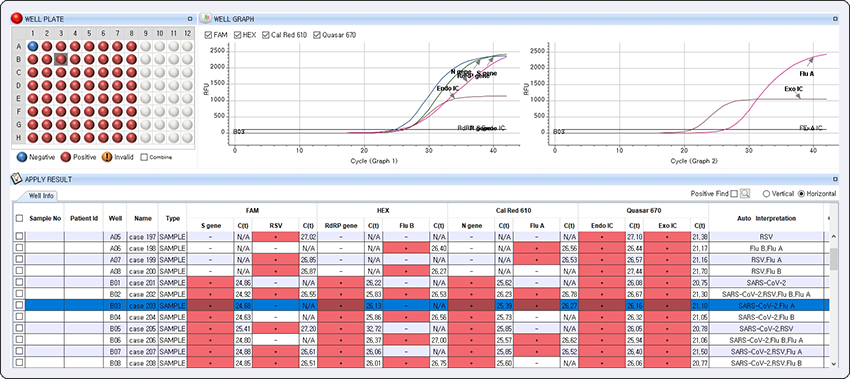Click the Exo IC column header
Screen dimensions: 850x379
667,225
